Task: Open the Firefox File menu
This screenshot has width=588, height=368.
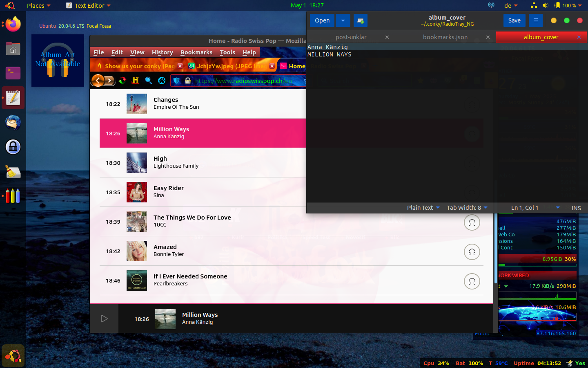Action: (x=98, y=52)
